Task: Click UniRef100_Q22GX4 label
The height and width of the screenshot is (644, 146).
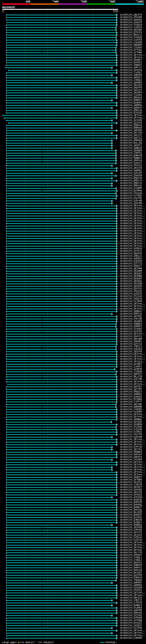Action: click(131, 123)
